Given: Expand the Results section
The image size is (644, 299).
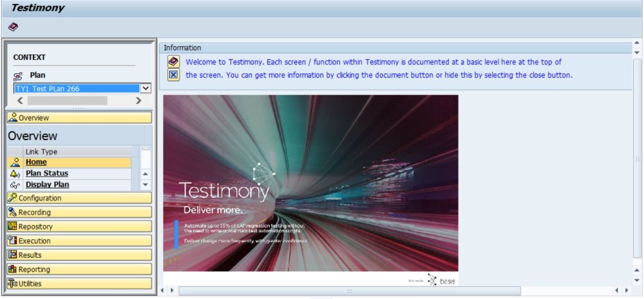Looking at the screenshot, I should [x=79, y=255].
